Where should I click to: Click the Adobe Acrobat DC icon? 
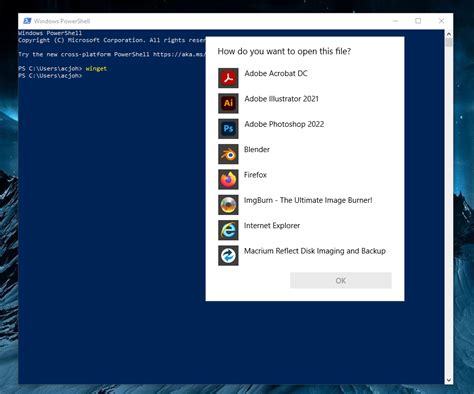click(x=228, y=78)
